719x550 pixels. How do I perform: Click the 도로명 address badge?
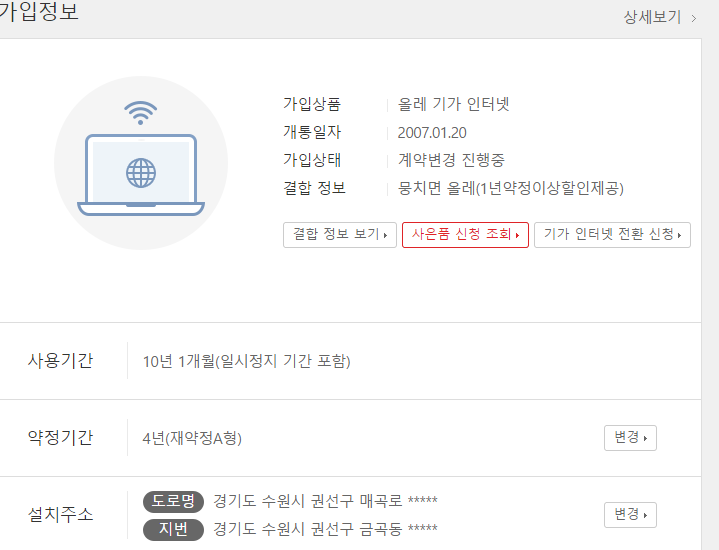point(173,501)
